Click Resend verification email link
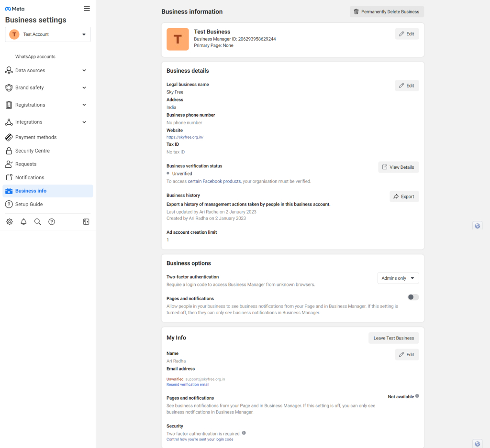The image size is (490, 448). 188,384
